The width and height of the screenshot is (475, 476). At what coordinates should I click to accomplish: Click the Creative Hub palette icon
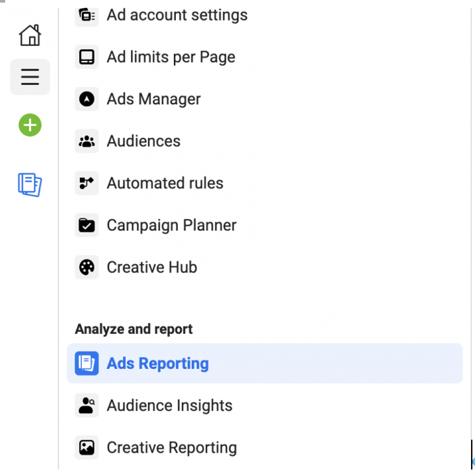[x=86, y=267]
